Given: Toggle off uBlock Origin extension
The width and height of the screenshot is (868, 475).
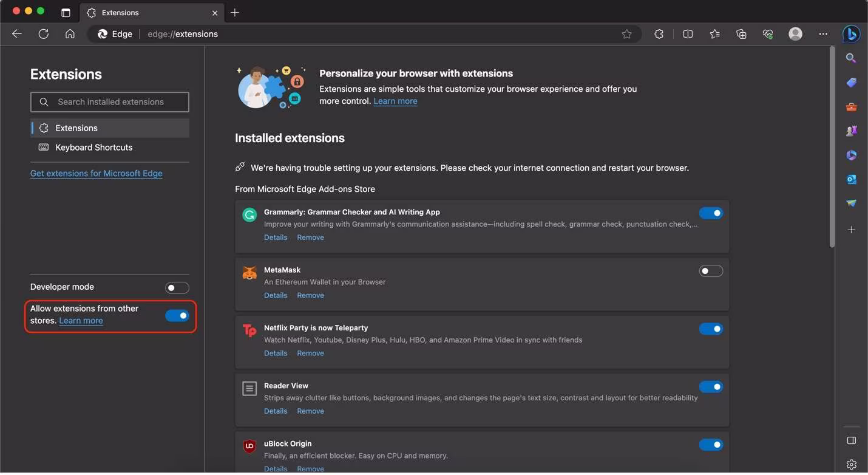Looking at the screenshot, I should coord(711,445).
